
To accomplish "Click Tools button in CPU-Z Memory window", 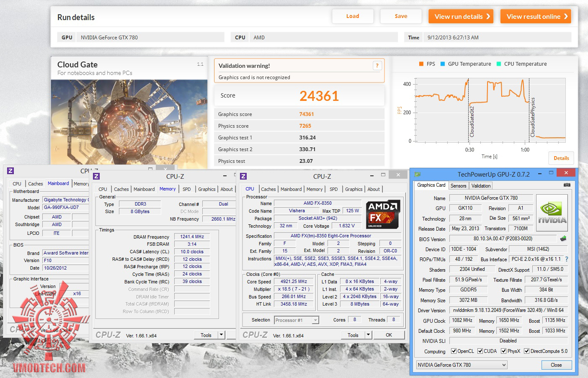I will (206, 335).
